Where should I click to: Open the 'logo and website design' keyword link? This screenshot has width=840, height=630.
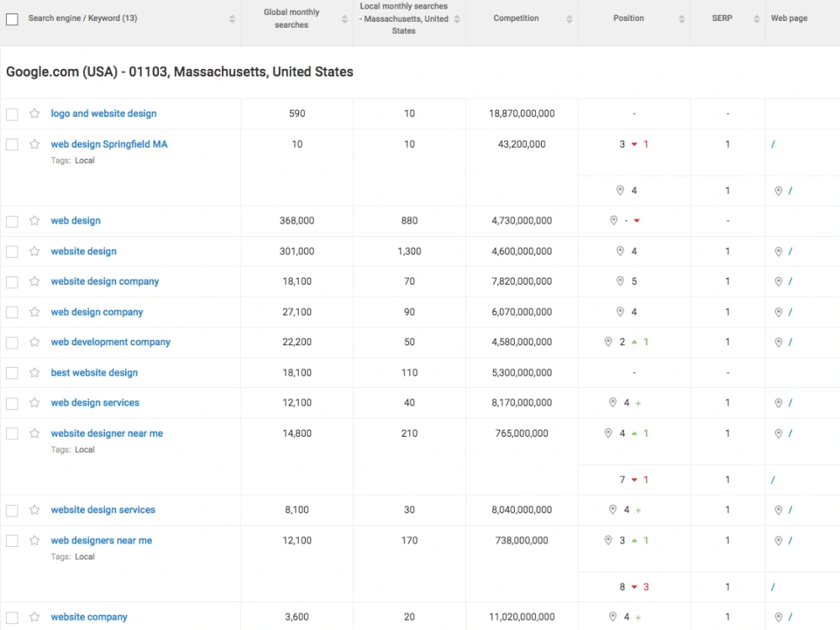click(x=103, y=113)
